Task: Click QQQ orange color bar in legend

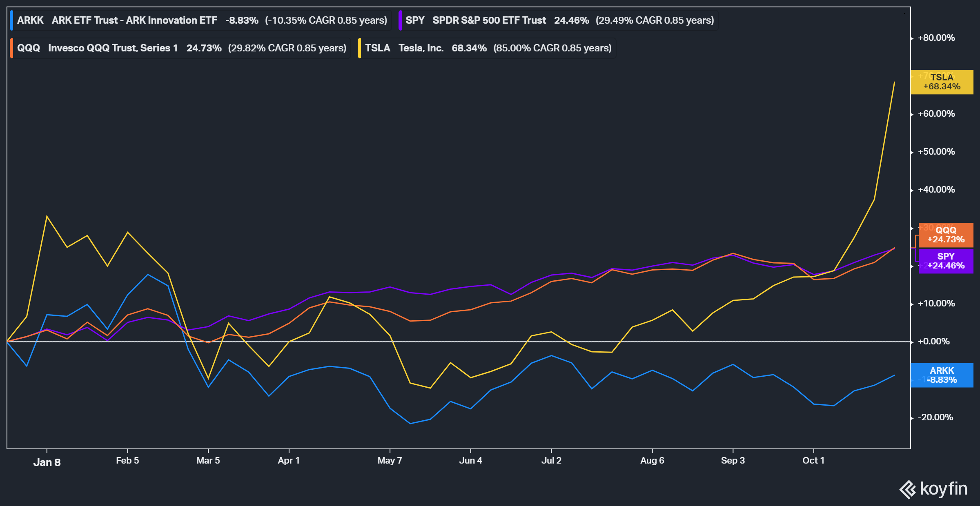Action: (11, 48)
